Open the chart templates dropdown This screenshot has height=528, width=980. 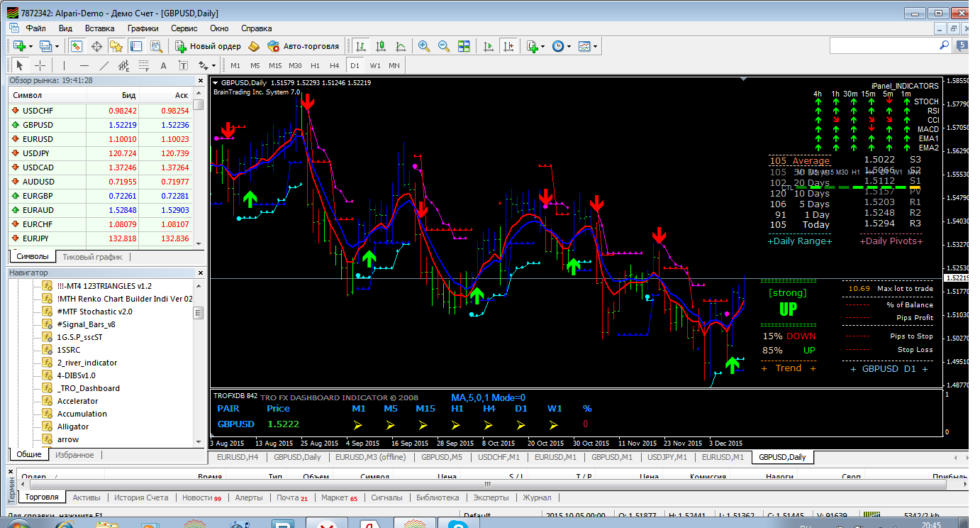coord(587,46)
